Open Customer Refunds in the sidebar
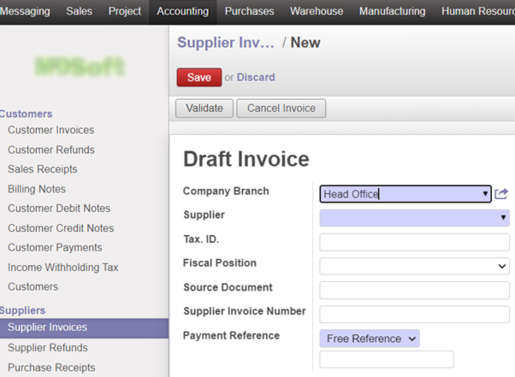Screen dimensions: 515x377 pos(51,150)
